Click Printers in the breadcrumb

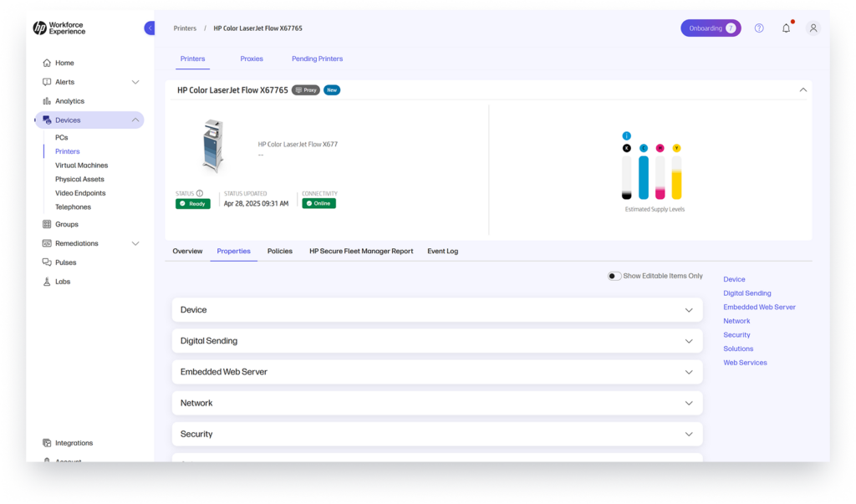[185, 28]
